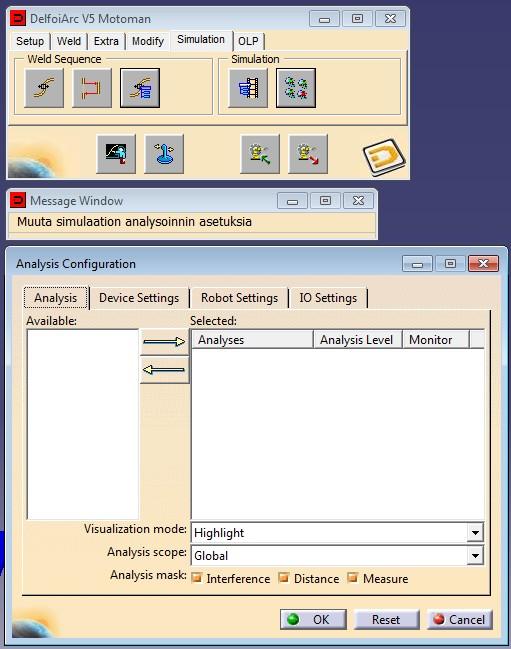This screenshot has width=511, height=649.
Task: Open the Visualization mode dropdown
Action: (475, 533)
